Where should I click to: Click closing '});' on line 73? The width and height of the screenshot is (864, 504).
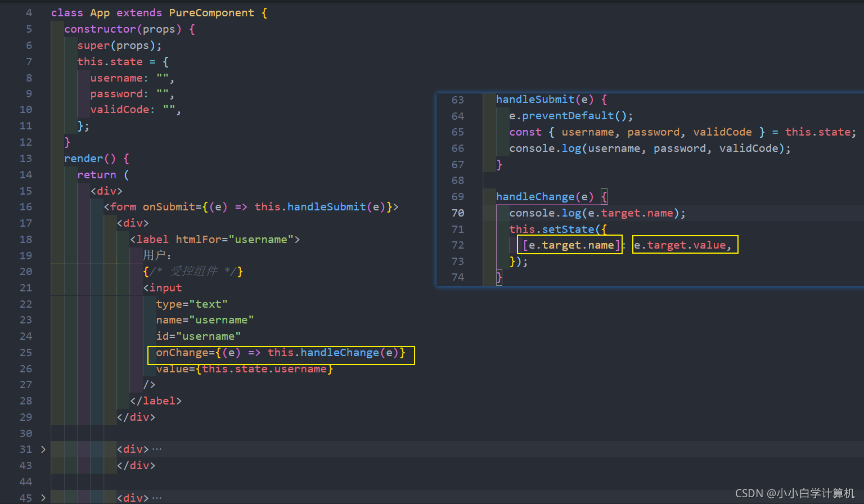pos(519,262)
